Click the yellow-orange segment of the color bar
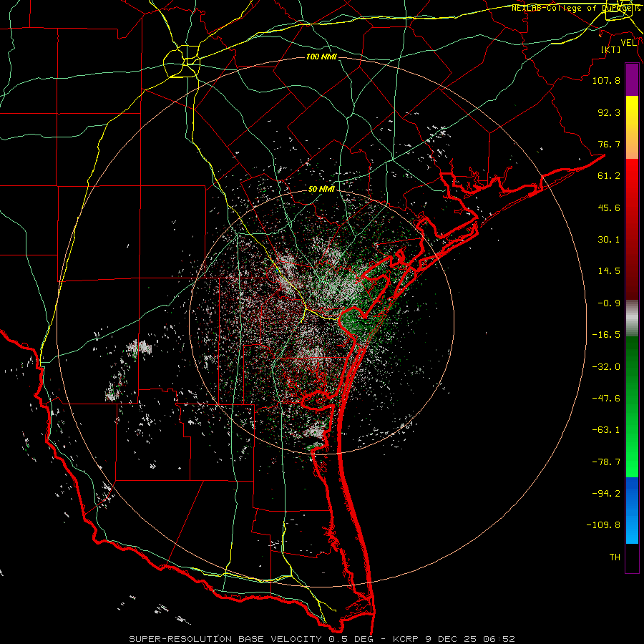The height and width of the screenshot is (644, 644). (632, 127)
